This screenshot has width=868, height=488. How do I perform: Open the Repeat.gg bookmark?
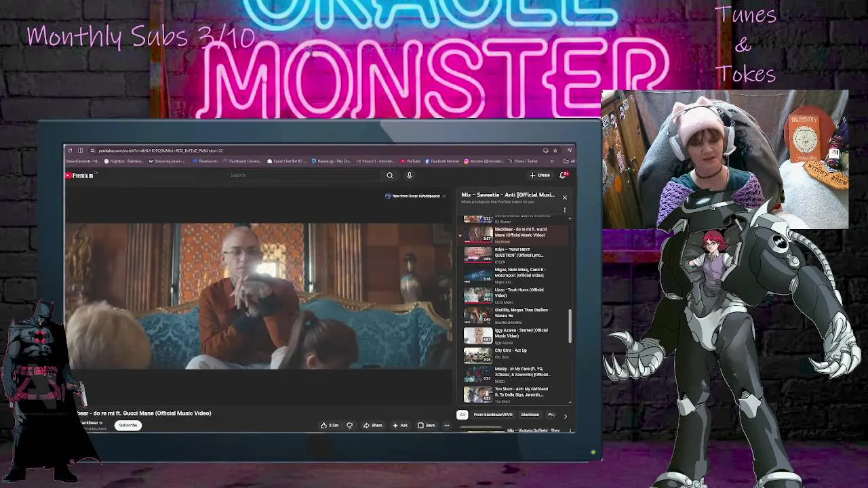point(332,161)
